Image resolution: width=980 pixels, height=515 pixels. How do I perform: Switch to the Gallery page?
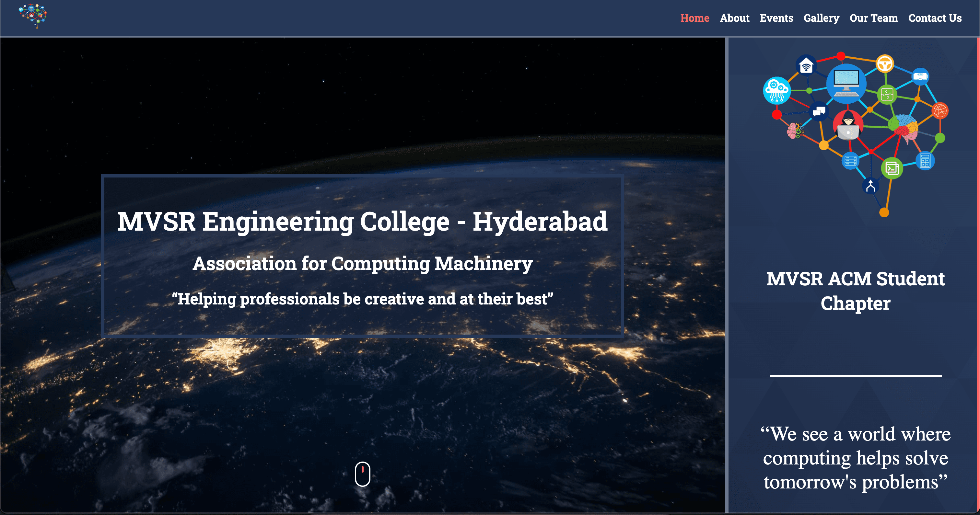point(821,18)
